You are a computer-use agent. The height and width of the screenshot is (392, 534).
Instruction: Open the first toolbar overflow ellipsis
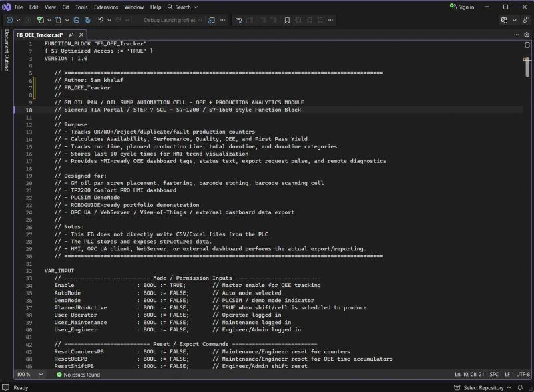(x=223, y=20)
